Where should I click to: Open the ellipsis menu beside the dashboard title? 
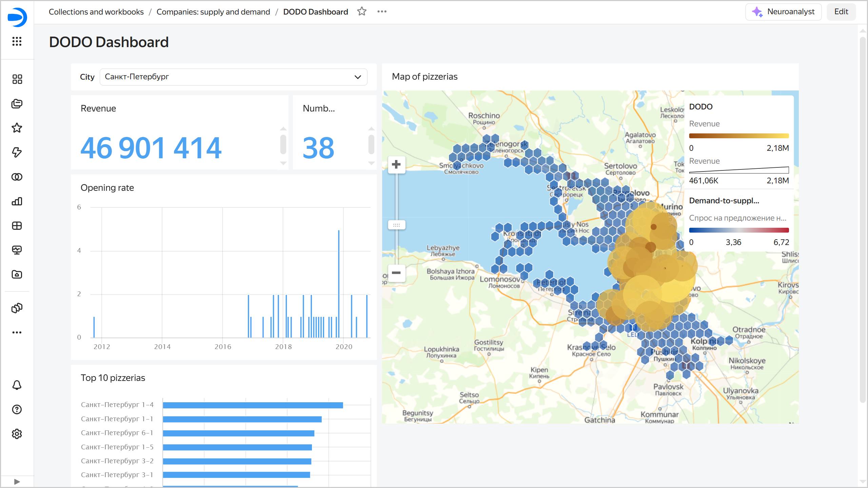coord(382,11)
